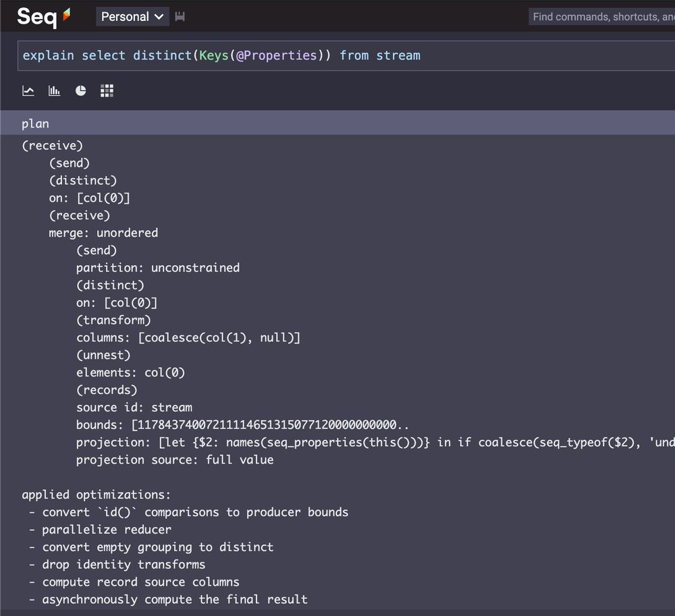This screenshot has height=616, width=675.
Task: Click the 'applied optimizations:' heading
Action: (x=97, y=495)
